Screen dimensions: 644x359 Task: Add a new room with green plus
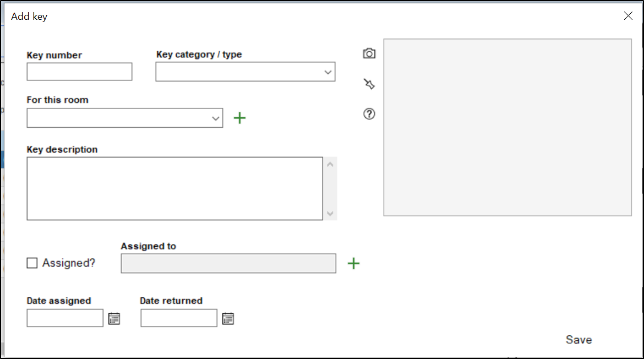[239, 118]
